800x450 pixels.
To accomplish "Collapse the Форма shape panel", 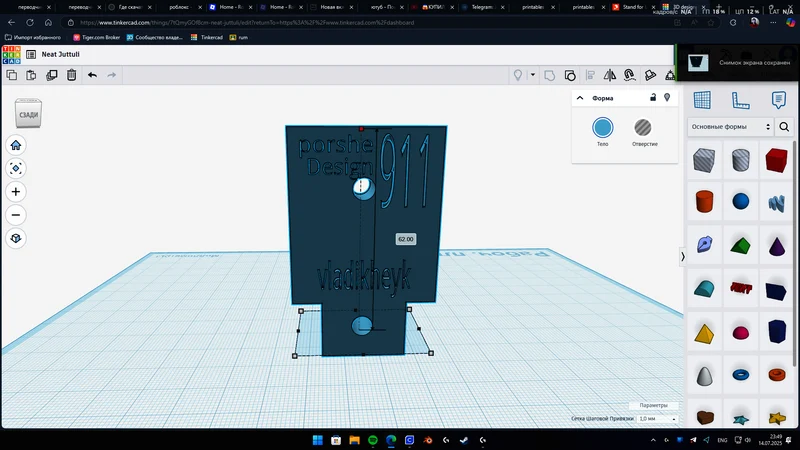I will click(x=580, y=98).
